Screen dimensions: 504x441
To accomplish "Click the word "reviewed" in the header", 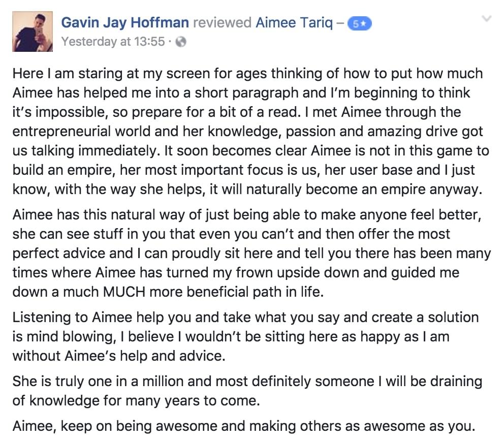I will (223, 23).
